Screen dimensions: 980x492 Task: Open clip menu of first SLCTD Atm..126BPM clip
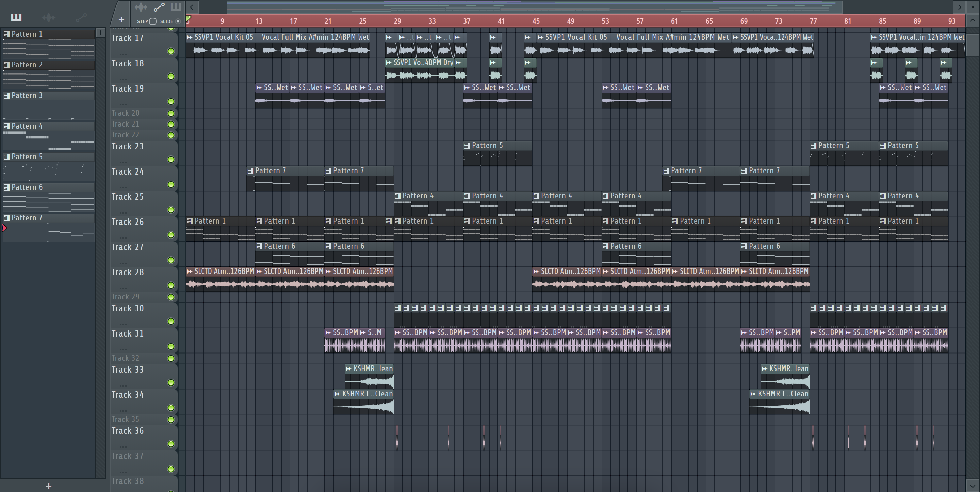[190, 272]
